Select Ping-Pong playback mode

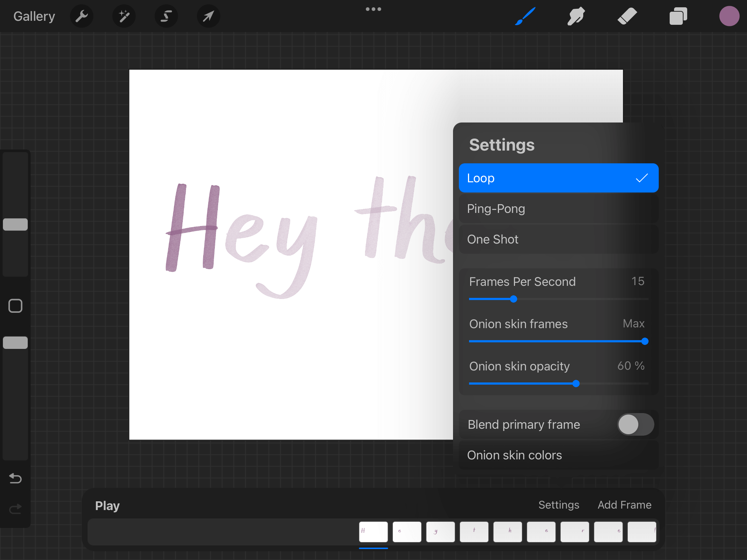[558, 209]
